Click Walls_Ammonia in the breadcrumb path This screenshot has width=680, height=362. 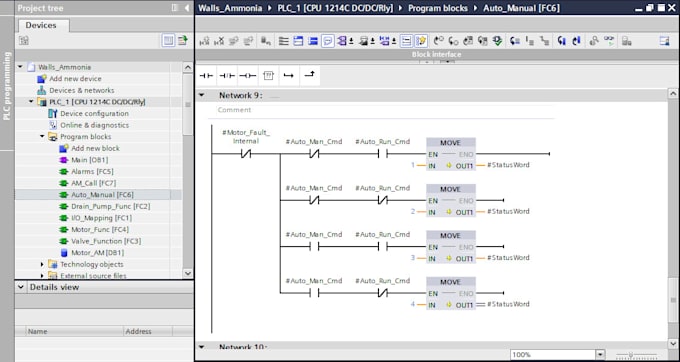point(230,8)
